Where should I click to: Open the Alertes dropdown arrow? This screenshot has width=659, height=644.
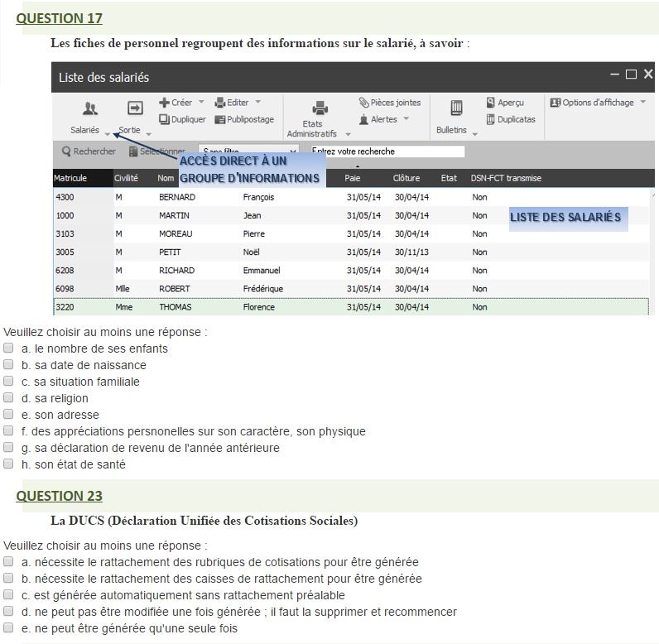pos(406,118)
